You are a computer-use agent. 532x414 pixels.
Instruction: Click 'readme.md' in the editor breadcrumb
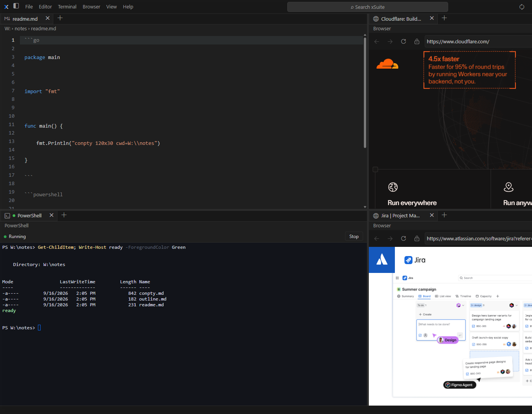coord(43,29)
